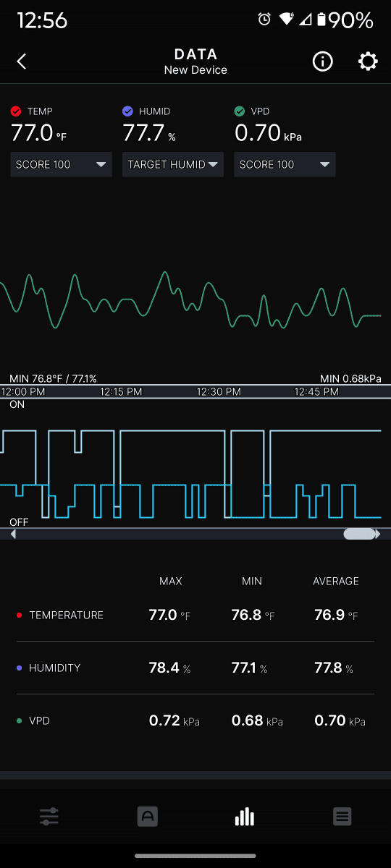
Task: Toggle the green VPD checkmark
Action: tap(240, 111)
